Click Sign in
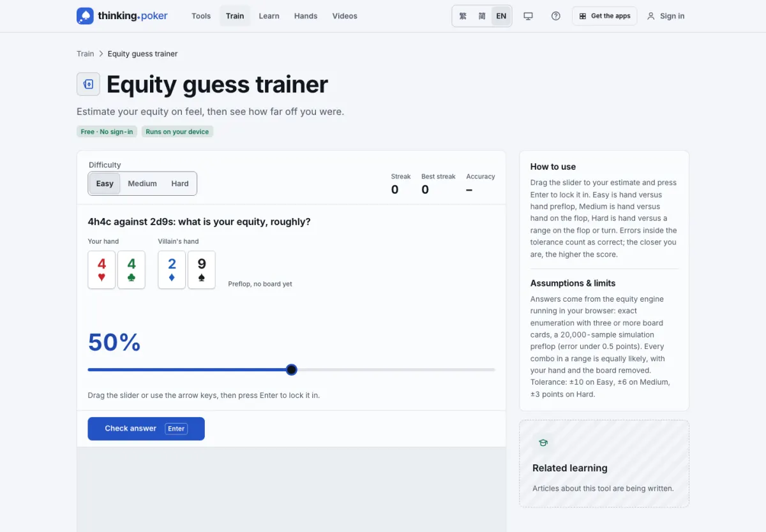The image size is (766, 532). point(665,16)
